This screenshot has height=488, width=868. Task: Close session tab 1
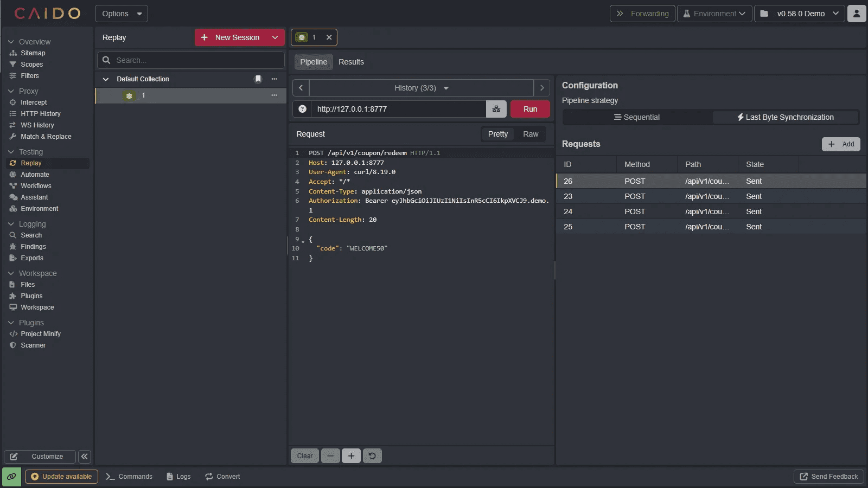[329, 37]
